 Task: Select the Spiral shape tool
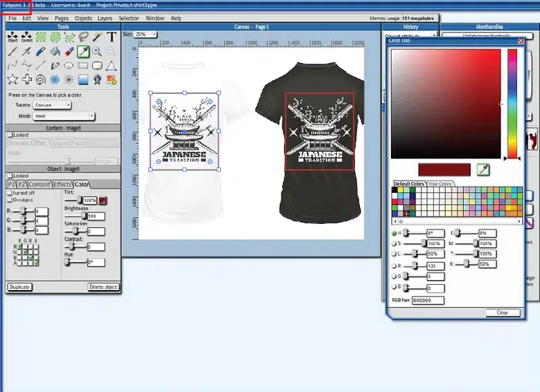[x=40, y=80]
